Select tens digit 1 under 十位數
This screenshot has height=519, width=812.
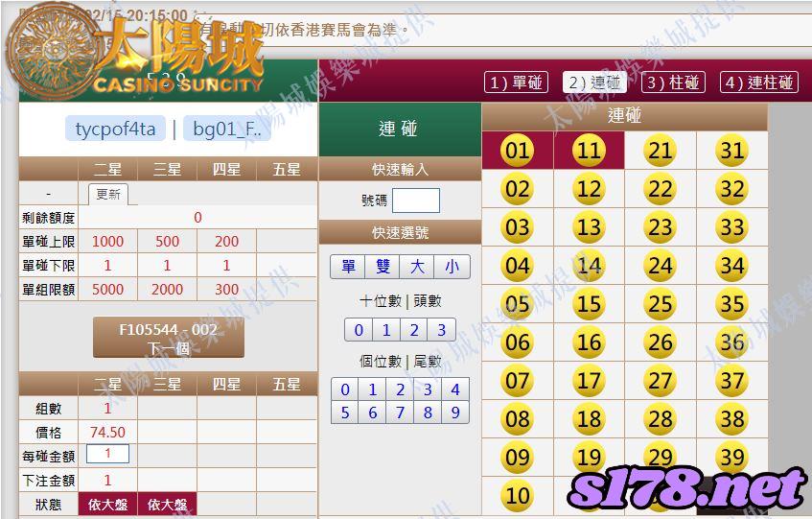pyautogui.click(x=386, y=330)
